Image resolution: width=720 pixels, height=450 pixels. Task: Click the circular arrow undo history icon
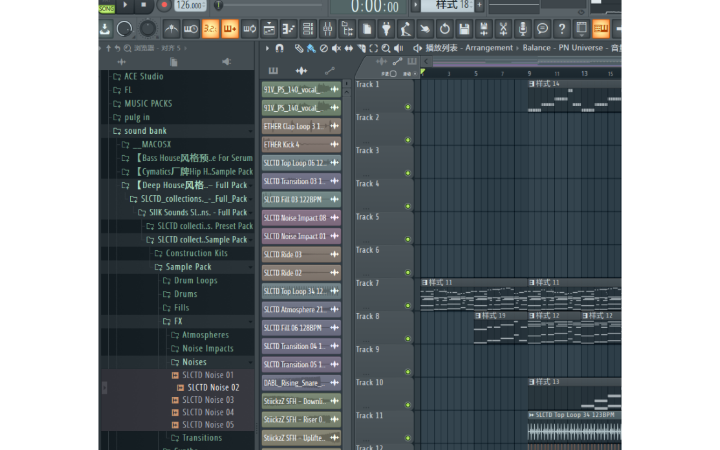tap(444, 29)
